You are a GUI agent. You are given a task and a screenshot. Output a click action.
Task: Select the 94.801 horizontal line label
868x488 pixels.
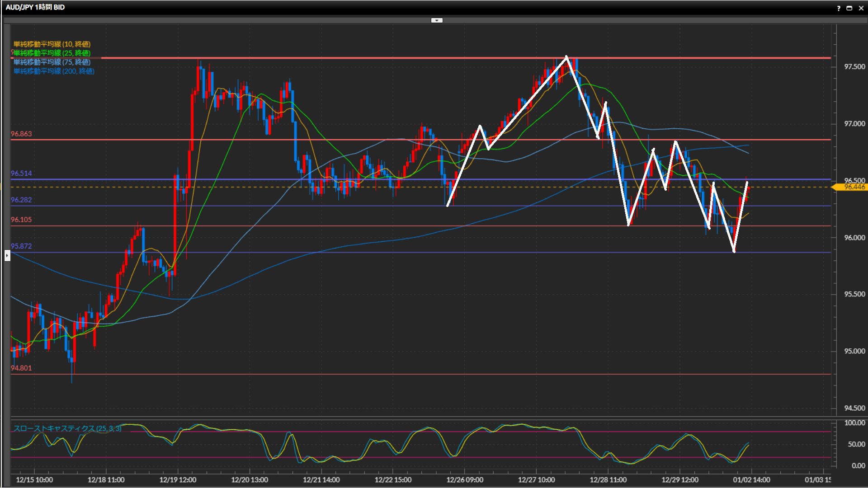point(21,368)
